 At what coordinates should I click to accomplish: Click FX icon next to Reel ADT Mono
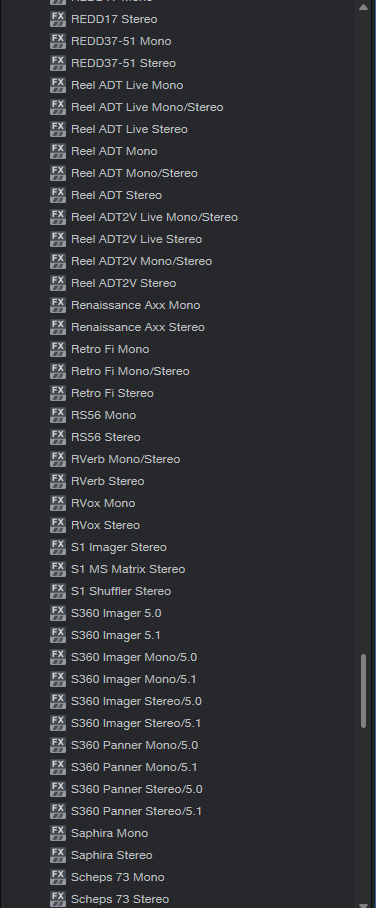coord(58,151)
